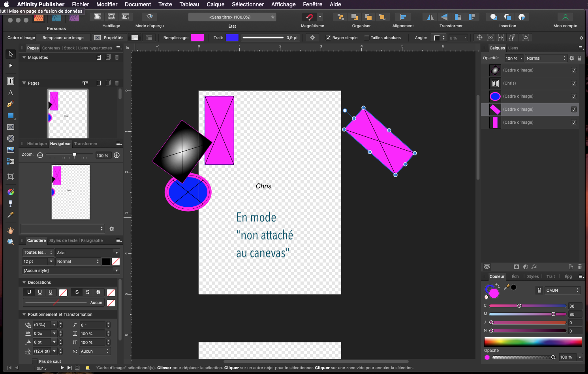Select the Fill gradient tool

click(x=11, y=192)
